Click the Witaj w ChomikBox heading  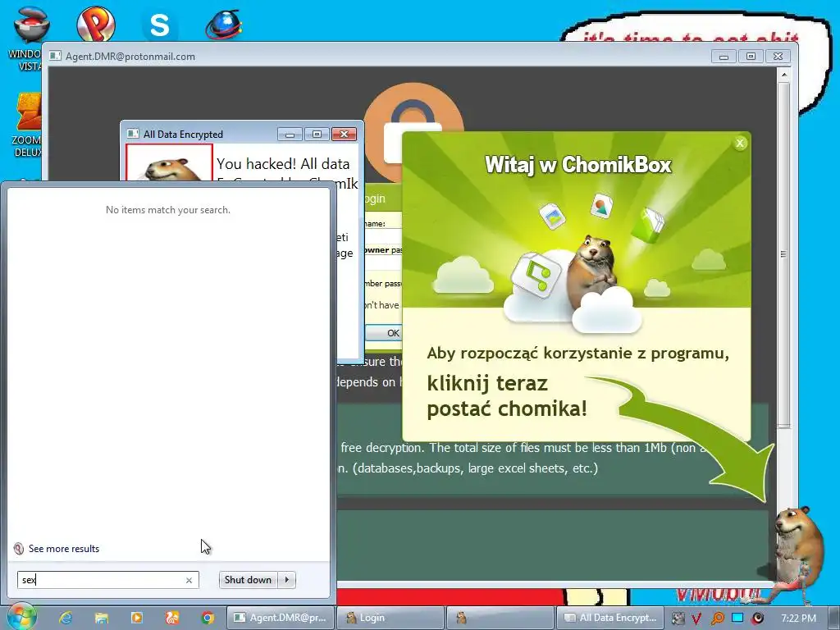point(577,164)
